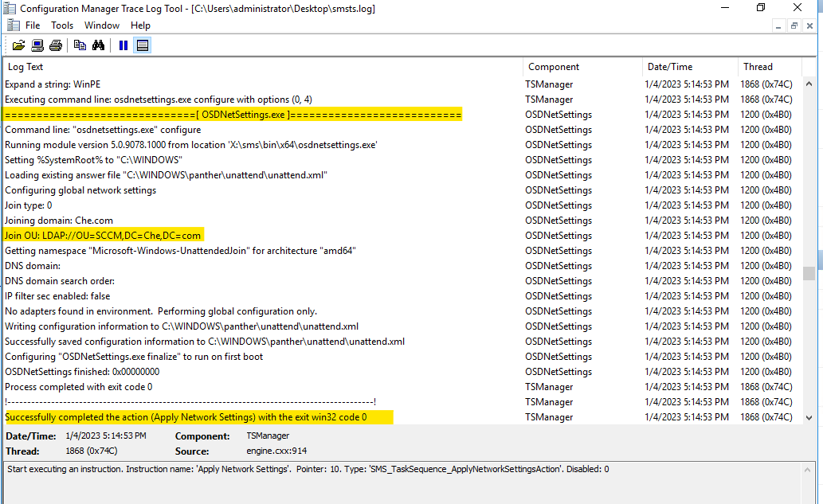The width and height of the screenshot is (823, 504).
Task: Select the dashed separator line log row
Action: point(402,402)
